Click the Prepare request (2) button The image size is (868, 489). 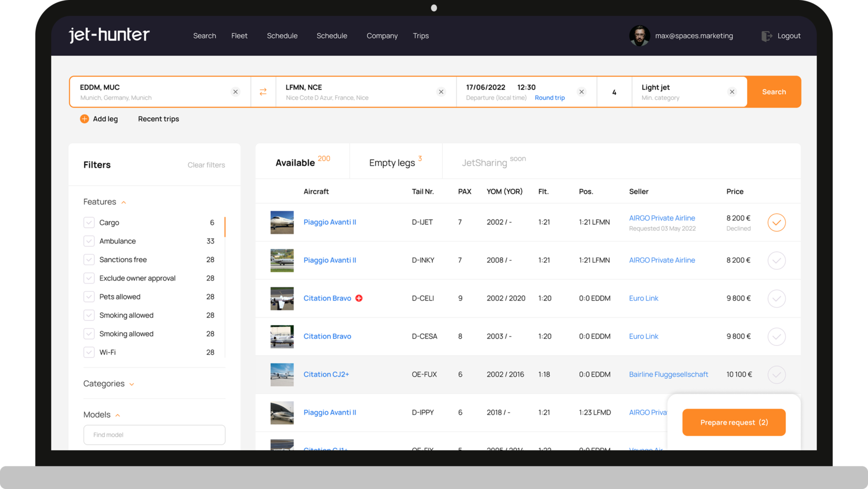[734, 422]
